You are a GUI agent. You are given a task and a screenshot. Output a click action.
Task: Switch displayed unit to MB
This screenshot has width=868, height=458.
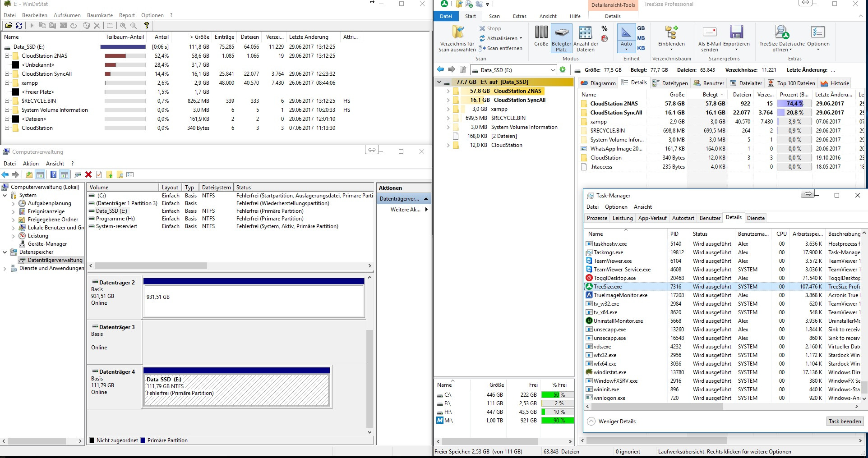pyautogui.click(x=640, y=38)
